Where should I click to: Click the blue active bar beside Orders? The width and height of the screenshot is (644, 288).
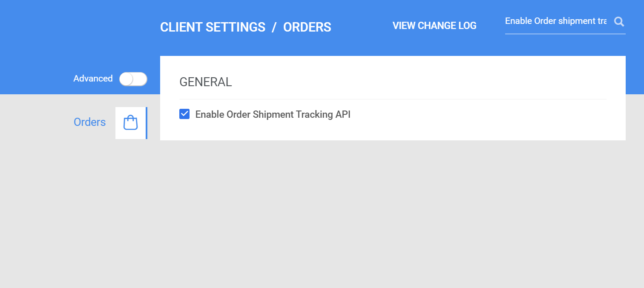[147, 123]
